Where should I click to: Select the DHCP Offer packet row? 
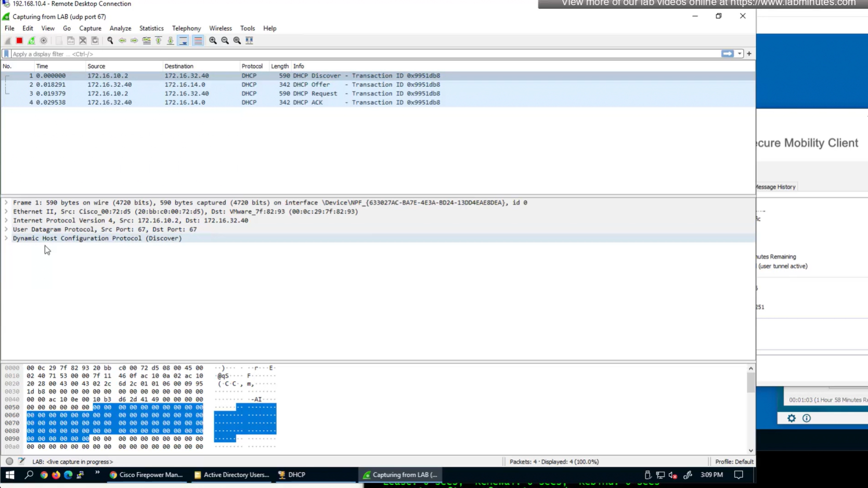(x=312, y=85)
